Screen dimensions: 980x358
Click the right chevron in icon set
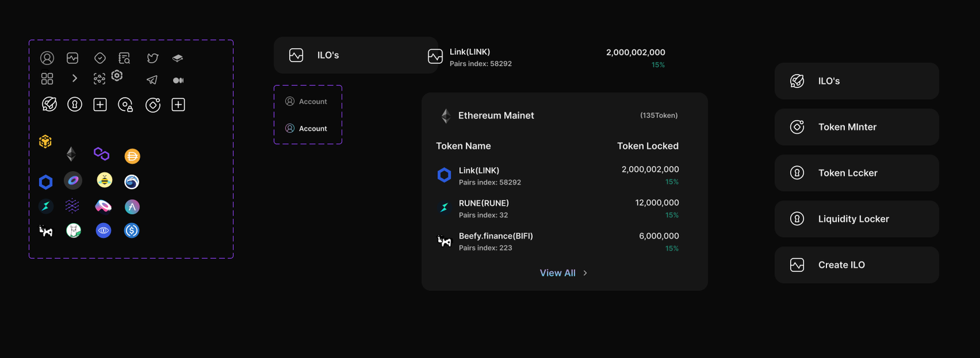[75, 78]
